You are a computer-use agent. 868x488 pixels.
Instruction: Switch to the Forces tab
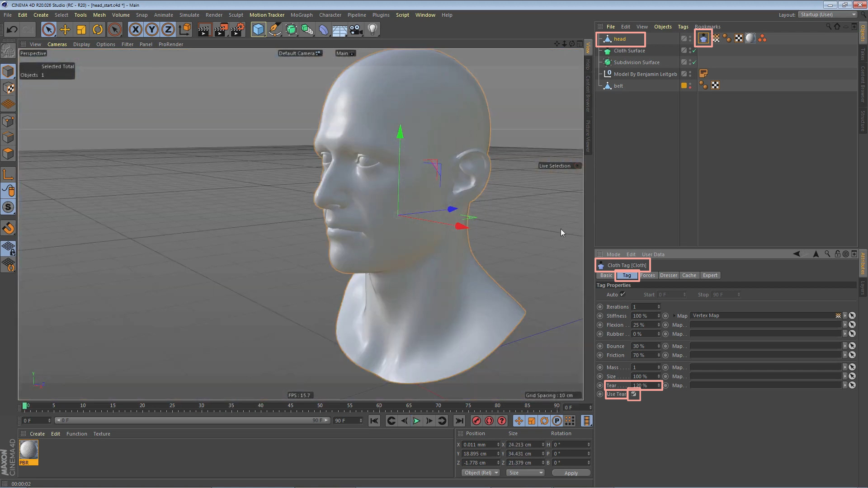pyautogui.click(x=647, y=275)
